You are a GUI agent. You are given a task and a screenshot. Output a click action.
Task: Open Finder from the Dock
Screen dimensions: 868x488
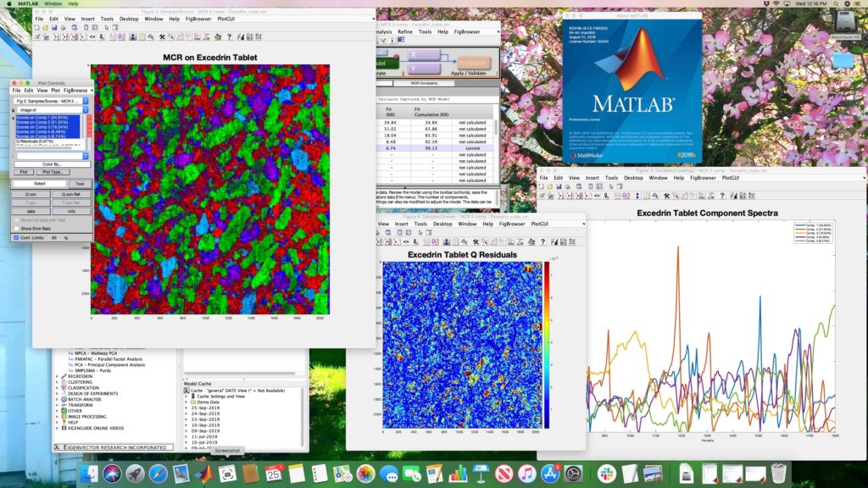coord(88,474)
